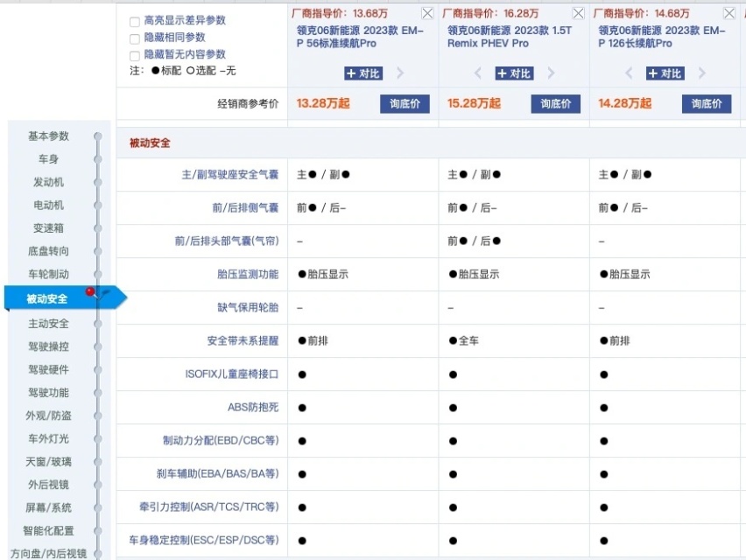Add 1.5T Remix PHEV Pro to 对比

coord(514,73)
